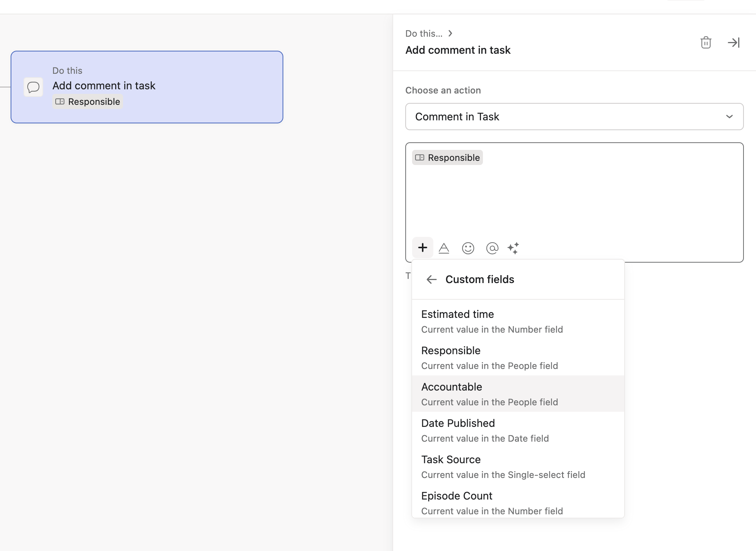This screenshot has height=551, width=756.
Task: Open the emoji picker smiley icon
Action: point(468,248)
